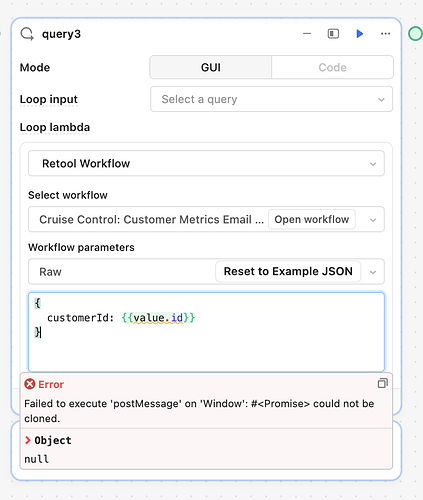
Task: Open the three-dot more options menu
Action: [386, 34]
